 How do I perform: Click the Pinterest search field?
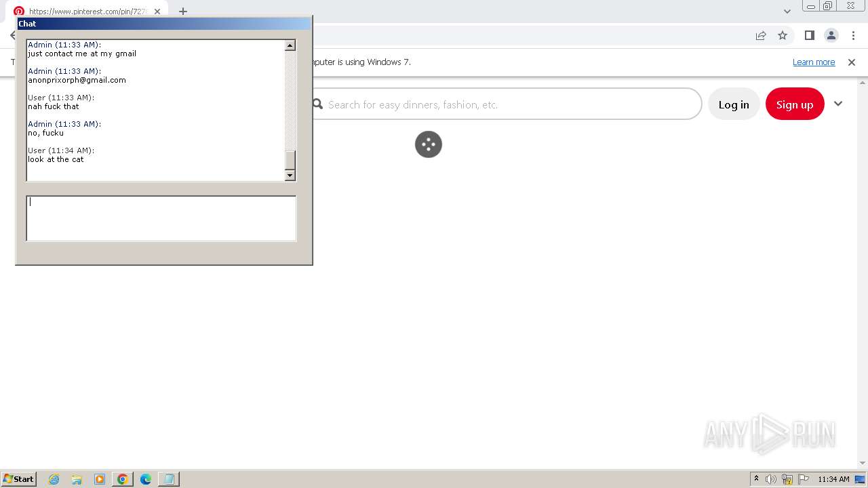pyautogui.click(x=505, y=104)
